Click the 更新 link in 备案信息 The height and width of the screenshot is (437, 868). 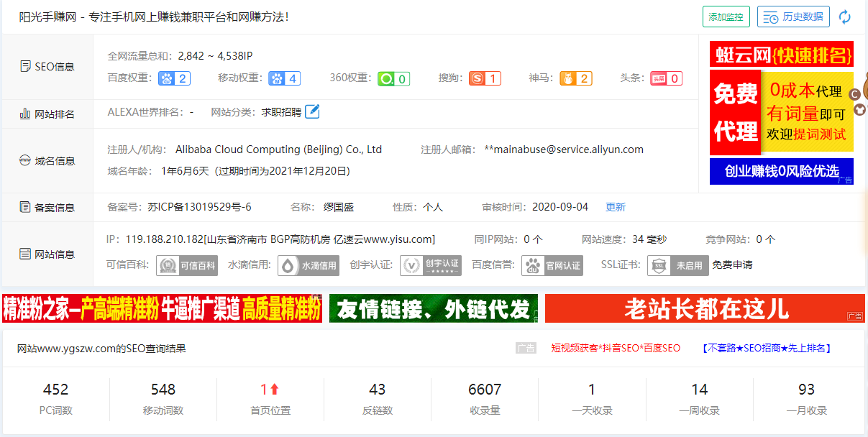tap(616, 207)
